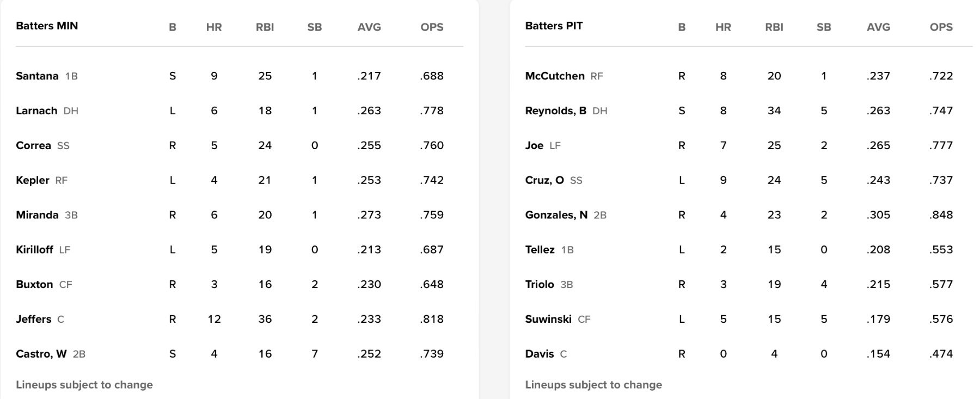Click Larnach in the Twins batting order

pyautogui.click(x=36, y=111)
